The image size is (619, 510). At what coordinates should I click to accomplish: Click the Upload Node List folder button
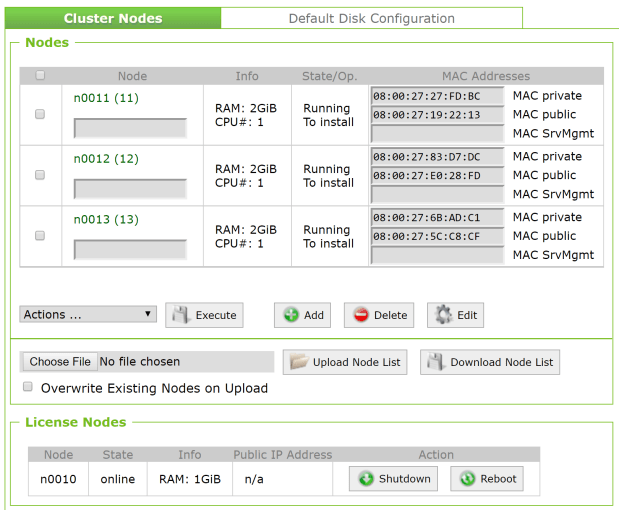point(345,362)
